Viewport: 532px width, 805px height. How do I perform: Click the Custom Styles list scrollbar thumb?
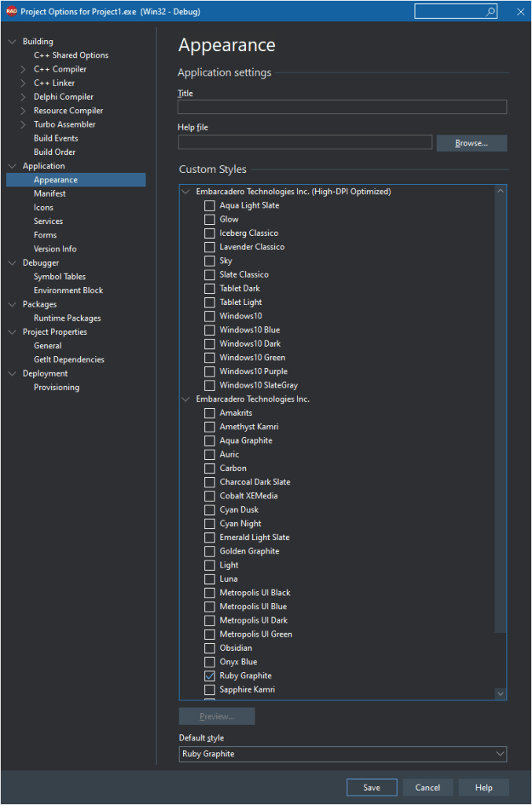[x=501, y=415]
